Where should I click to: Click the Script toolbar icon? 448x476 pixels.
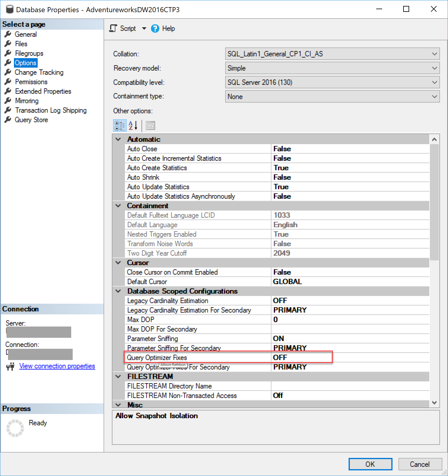click(x=113, y=28)
